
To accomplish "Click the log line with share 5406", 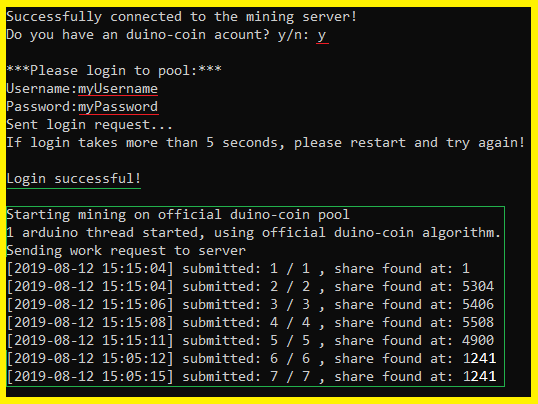I will [250, 305].
